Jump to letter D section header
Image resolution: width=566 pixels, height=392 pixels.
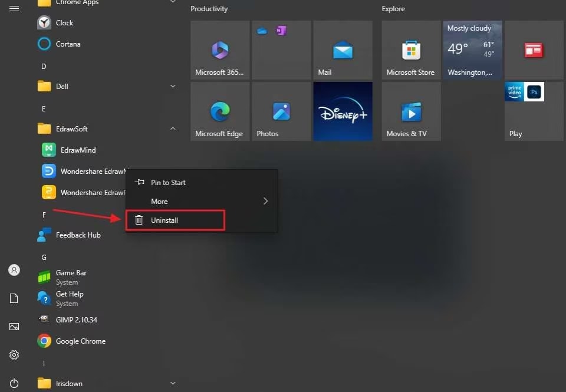[x=44, y=67]
